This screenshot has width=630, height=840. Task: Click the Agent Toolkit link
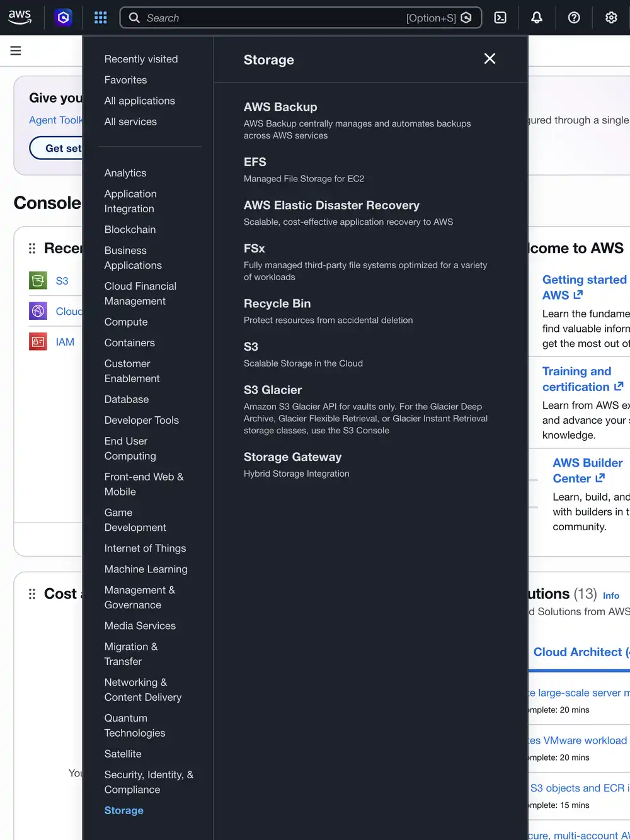point(55,120)
